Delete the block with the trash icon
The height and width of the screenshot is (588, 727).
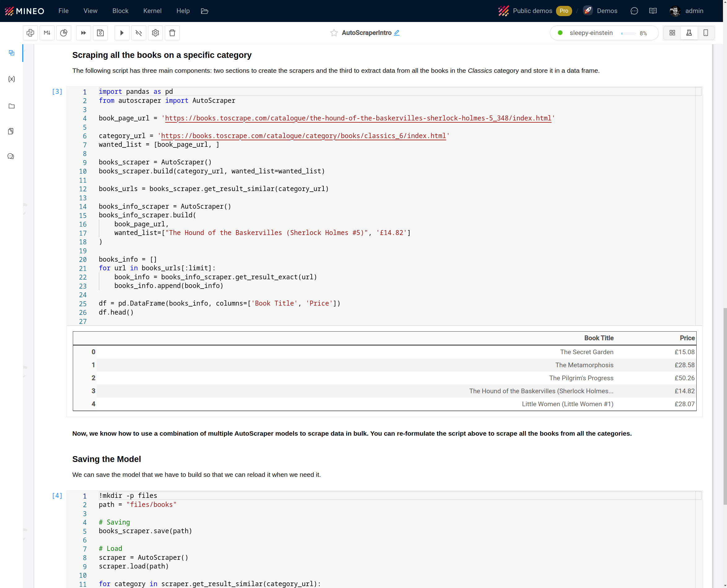click(172, 33)
